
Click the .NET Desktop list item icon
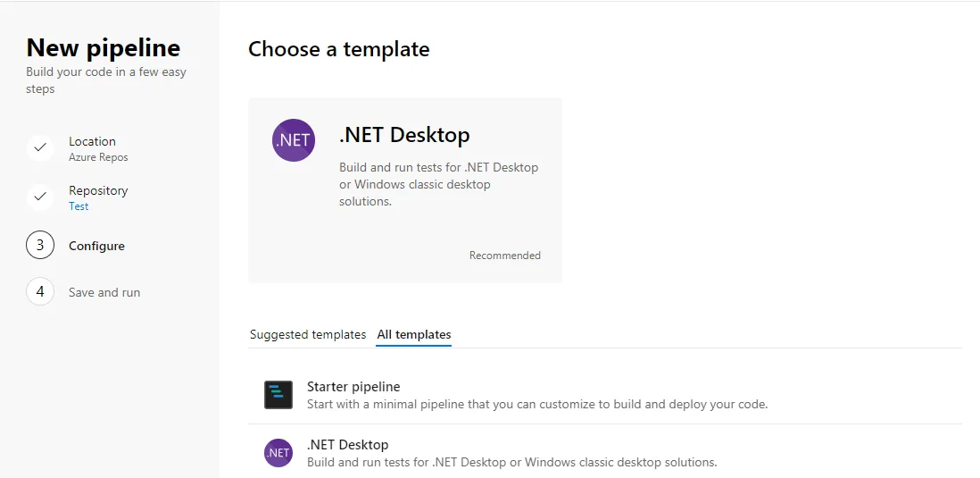point(278,453)
